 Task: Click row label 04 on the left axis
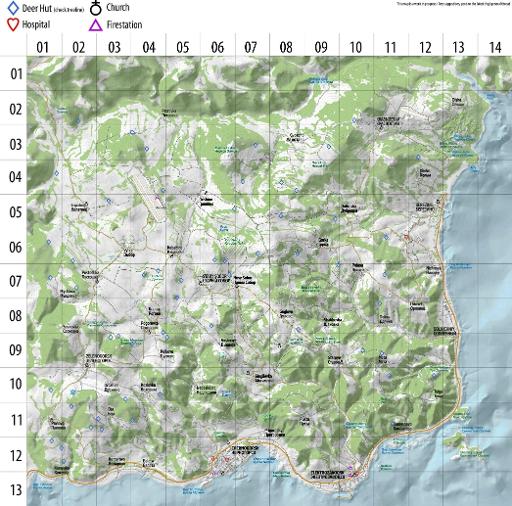tap(16, 177)
